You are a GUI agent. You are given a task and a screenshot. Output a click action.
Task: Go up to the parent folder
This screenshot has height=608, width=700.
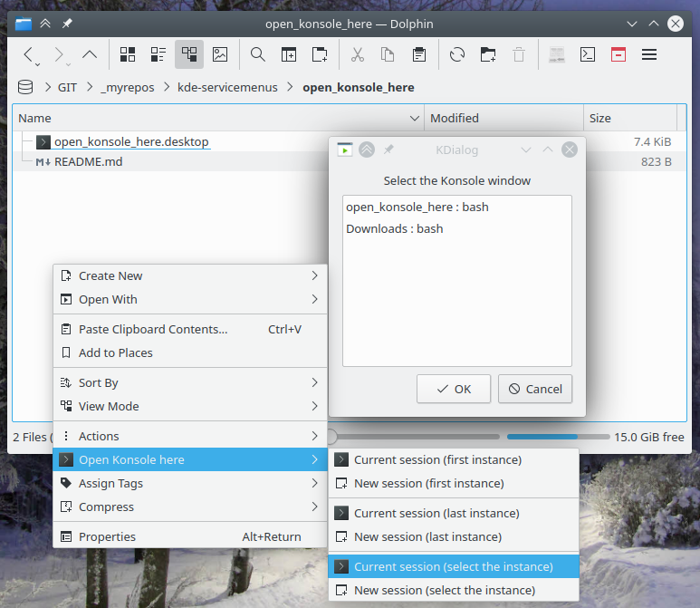[x=90, y=55]
